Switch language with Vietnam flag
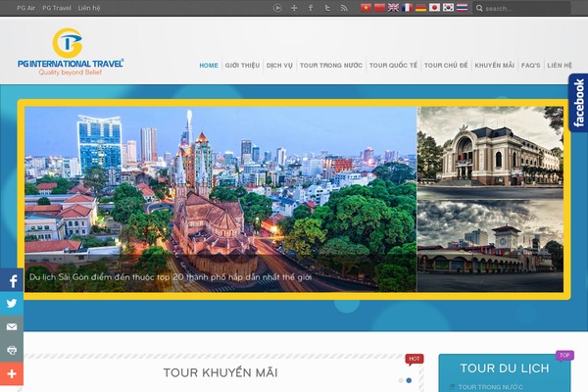Viewport: 588px width, 392px height. (366, 8)
